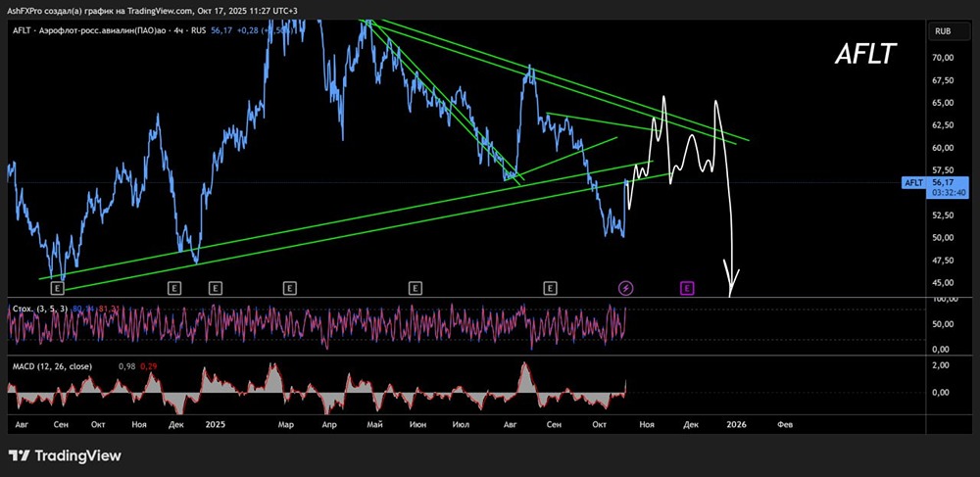980x477 pixels.
Task: Click the Мар label on time axis
Action: coord(285,424)
